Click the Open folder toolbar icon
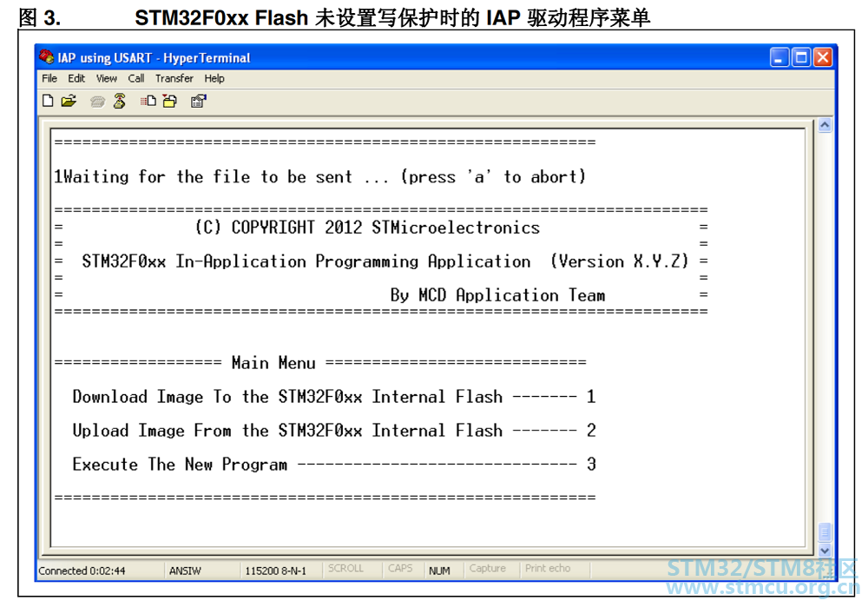This screenshot has height=607, width=868. pyautogui.click(x=69, y=101)
